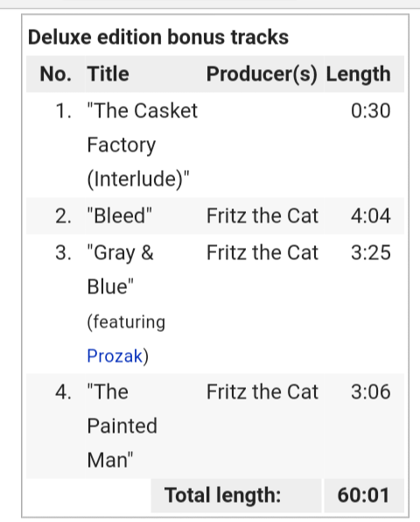Click the "Gray & Blue" track title
The height and width of the screenshot is (522, 420).
pos(120,269)
